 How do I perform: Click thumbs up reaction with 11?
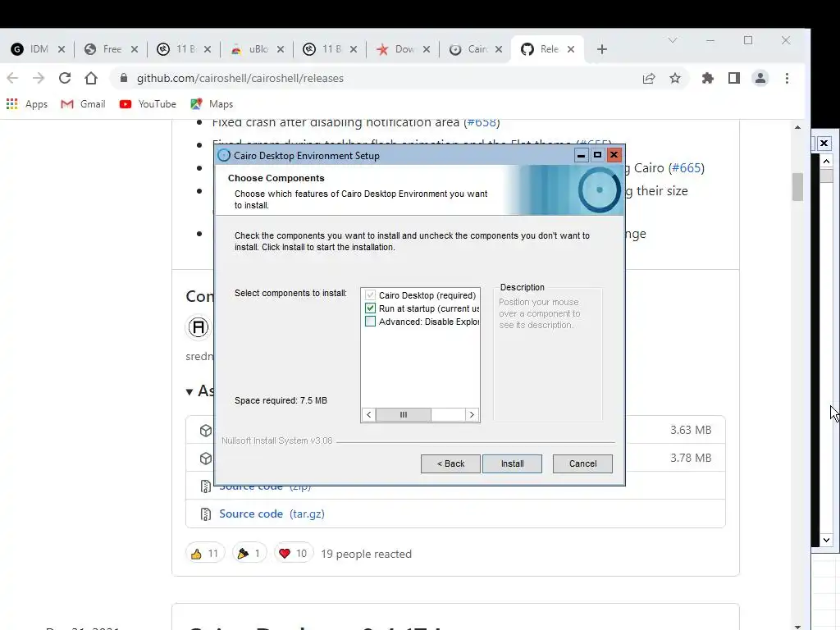[x=205, y=554]
